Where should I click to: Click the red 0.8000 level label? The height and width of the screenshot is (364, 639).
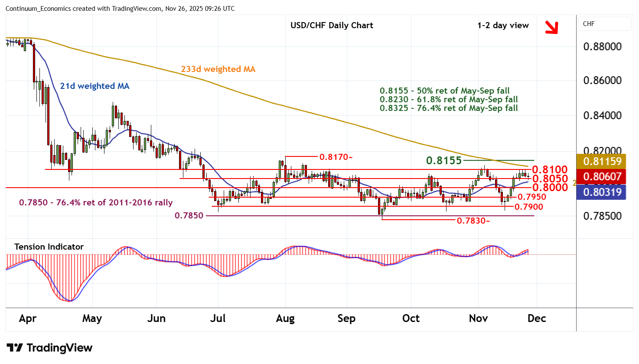550,187
